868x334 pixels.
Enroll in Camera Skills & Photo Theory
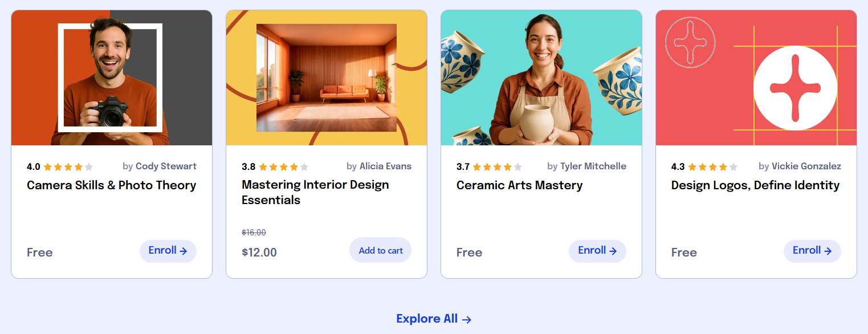pyautogui.click(x=168, y=251)
